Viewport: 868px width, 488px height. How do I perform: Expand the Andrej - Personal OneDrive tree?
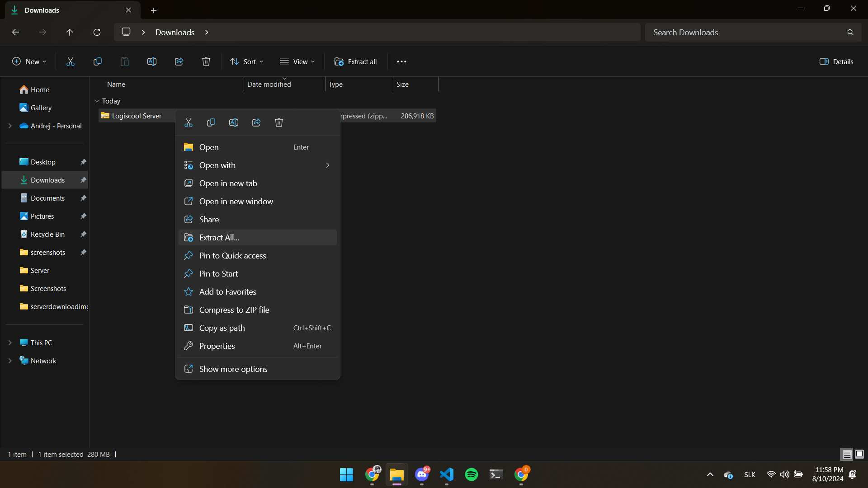tap(10, 126)
